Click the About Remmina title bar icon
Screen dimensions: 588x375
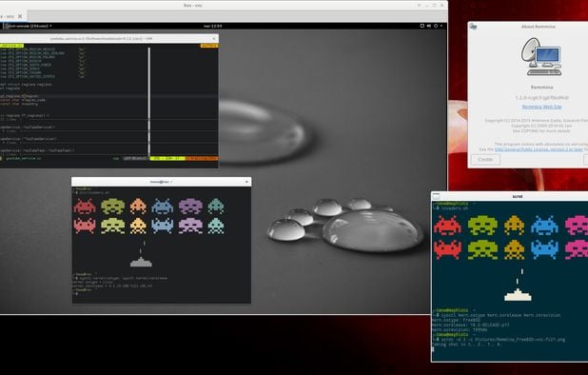[x=473, y=27]
